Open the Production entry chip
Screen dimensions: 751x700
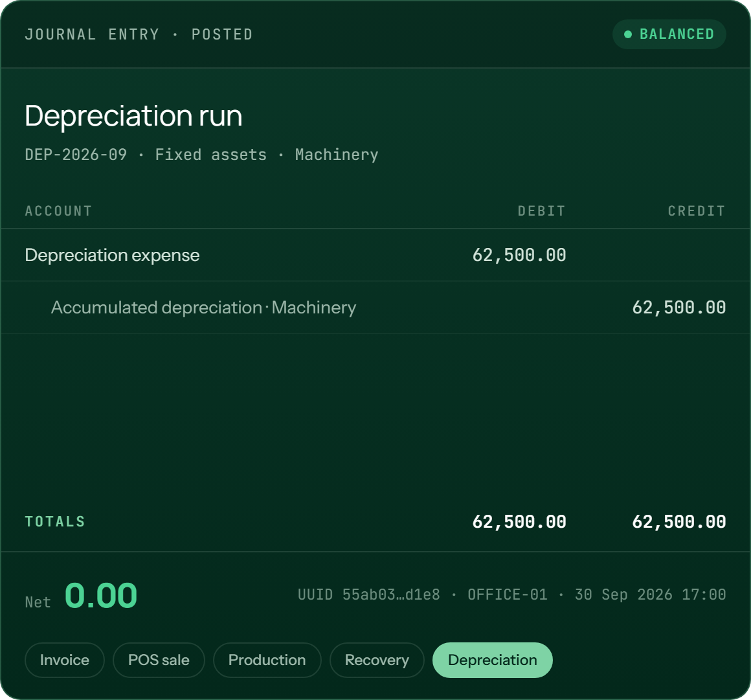pyautogui.click(x=267, y=660)
